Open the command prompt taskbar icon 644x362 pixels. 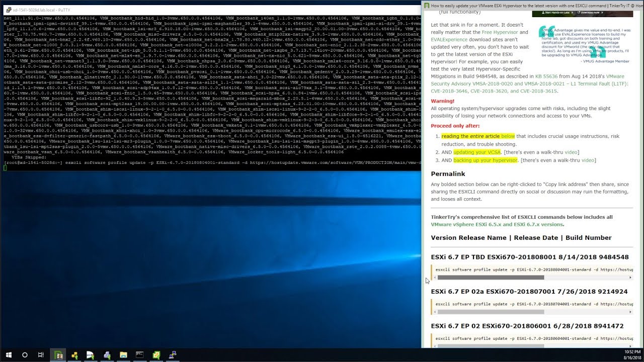pos(140,355)
